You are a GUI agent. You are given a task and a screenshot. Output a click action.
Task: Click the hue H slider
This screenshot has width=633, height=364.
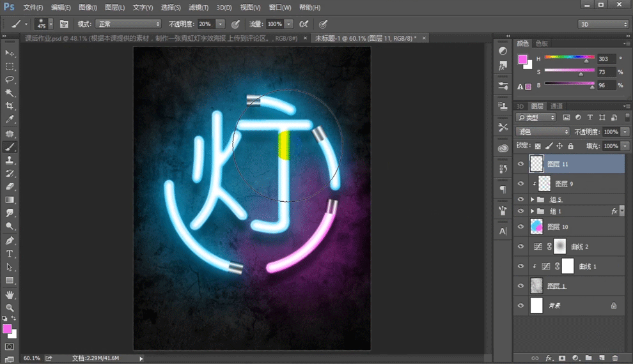point(569,57)
